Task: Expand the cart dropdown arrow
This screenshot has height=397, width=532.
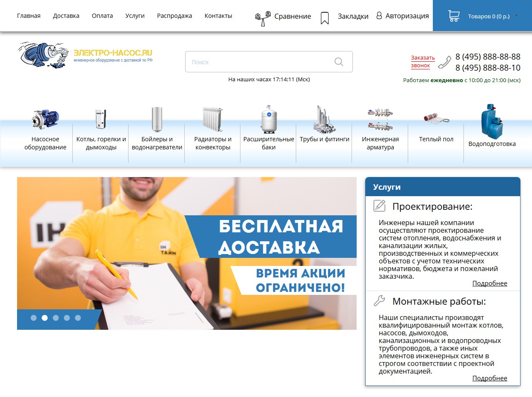Action: click(x=517, y=16)
